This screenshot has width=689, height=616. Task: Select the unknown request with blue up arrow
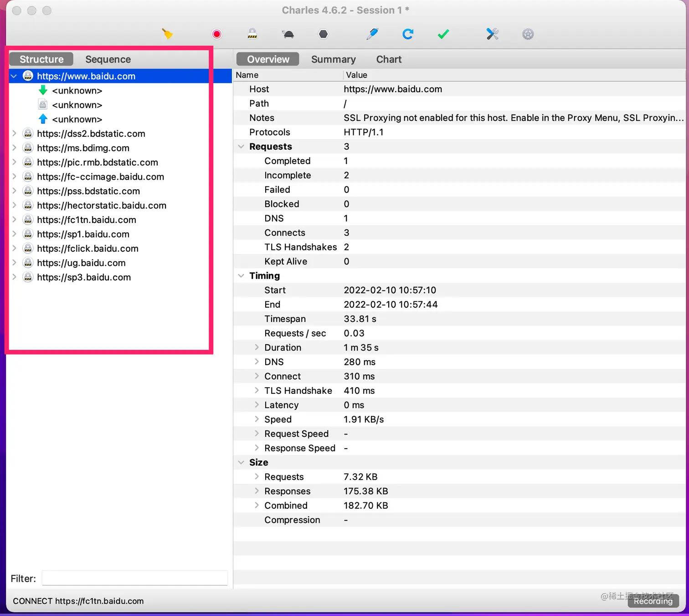point(77,119)
